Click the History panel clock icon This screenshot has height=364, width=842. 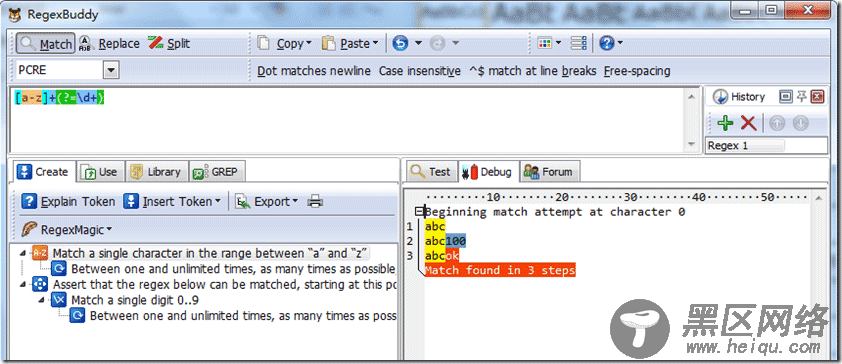pyautogui.click(x=720, y=97)
